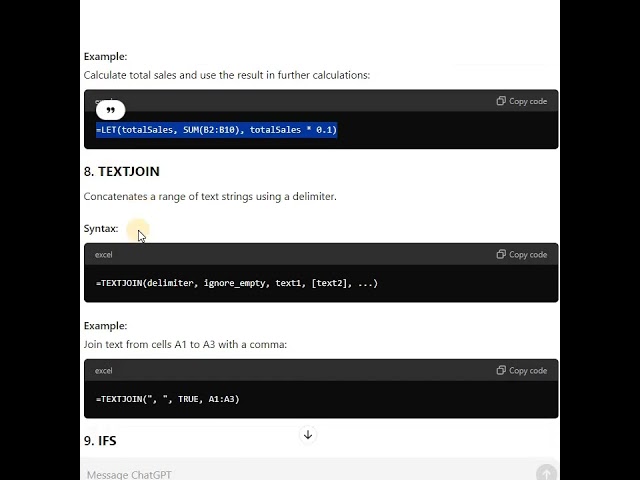
Task: Click 'Copy code' text in syntax block
Action: [528, 255]
